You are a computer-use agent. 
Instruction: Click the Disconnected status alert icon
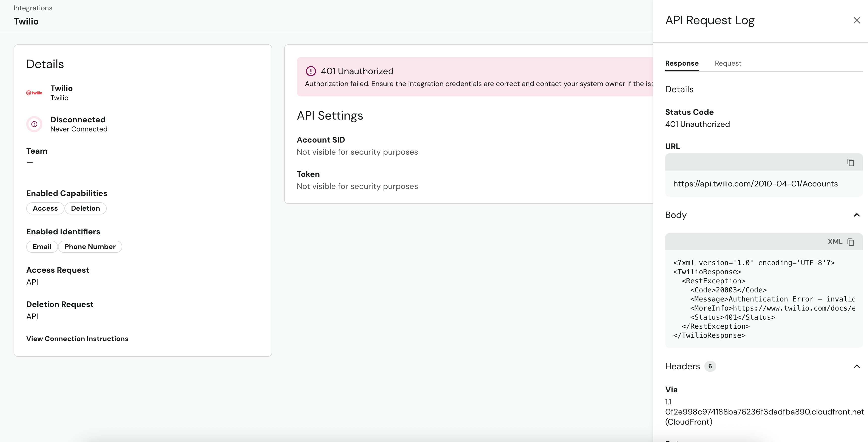pyautogui.click(x=34, y=124)
